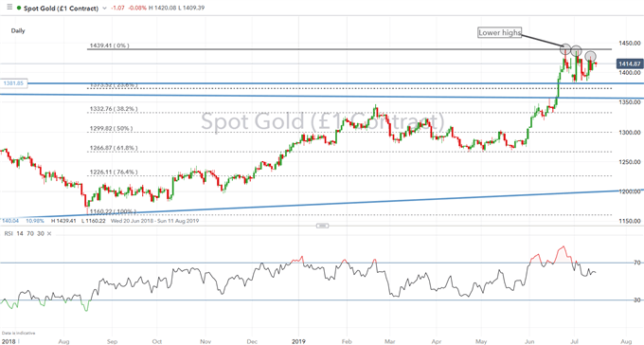This screenshot has height=345, width=644.
Task: Remove the RSI indicator with its X
Action: pyautogui.click(x=49, y=233)
